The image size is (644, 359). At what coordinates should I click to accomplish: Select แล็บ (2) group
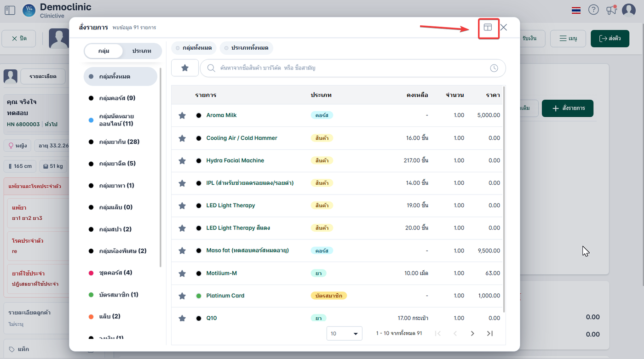121,316
